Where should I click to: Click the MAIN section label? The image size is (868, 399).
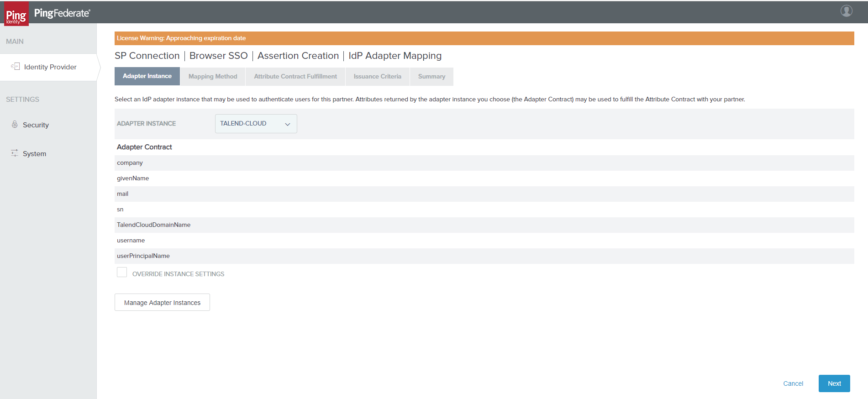[15, 42]
